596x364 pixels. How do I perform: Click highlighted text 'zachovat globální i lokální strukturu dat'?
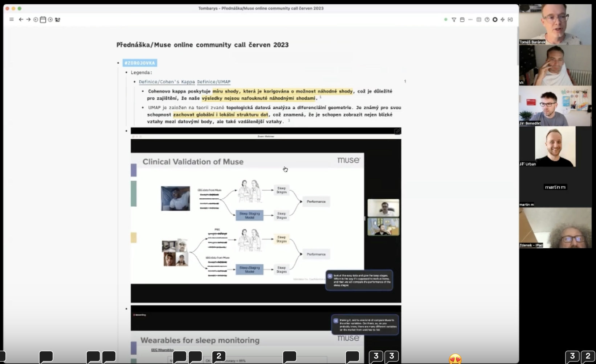click(x=221, y=115)
